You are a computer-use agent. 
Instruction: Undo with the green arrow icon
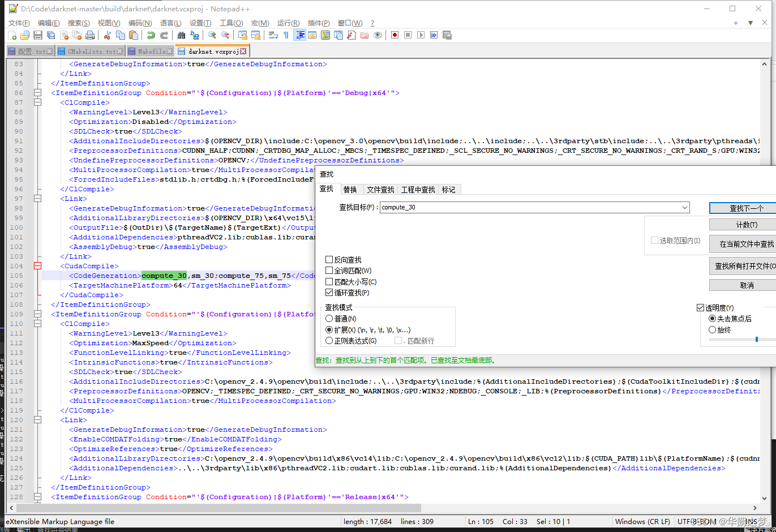(151, 35)
